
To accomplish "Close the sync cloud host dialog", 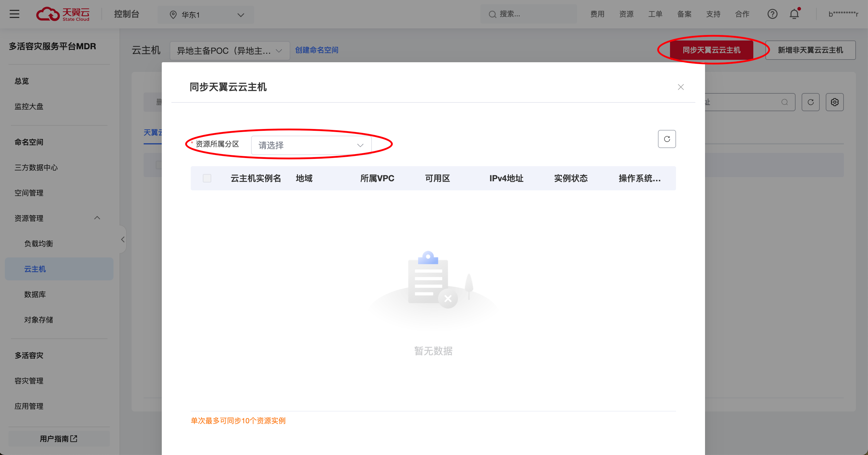I will pyautogui.click(x=680, y=87).
